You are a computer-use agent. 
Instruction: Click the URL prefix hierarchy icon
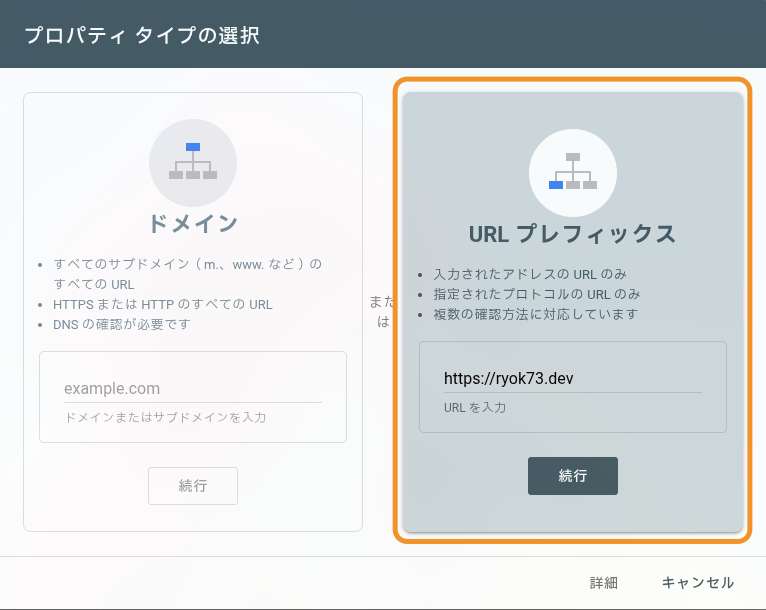tap(573, 173)
